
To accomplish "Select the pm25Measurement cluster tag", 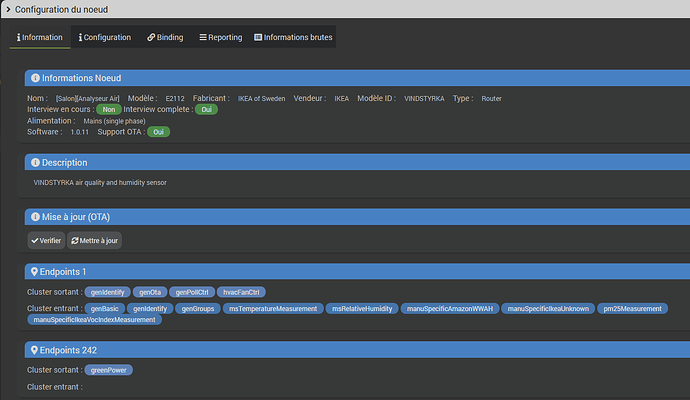I will [x=632, y=308].
